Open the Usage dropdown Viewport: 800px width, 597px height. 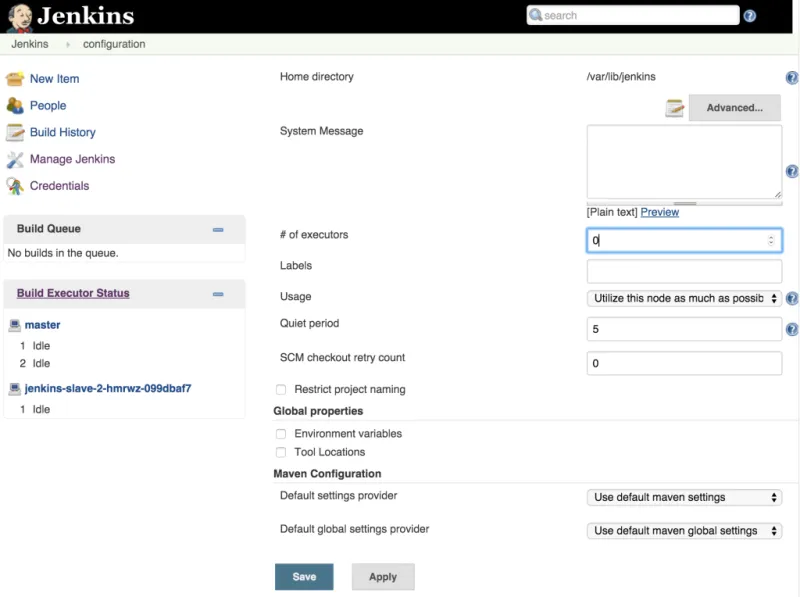684,299
